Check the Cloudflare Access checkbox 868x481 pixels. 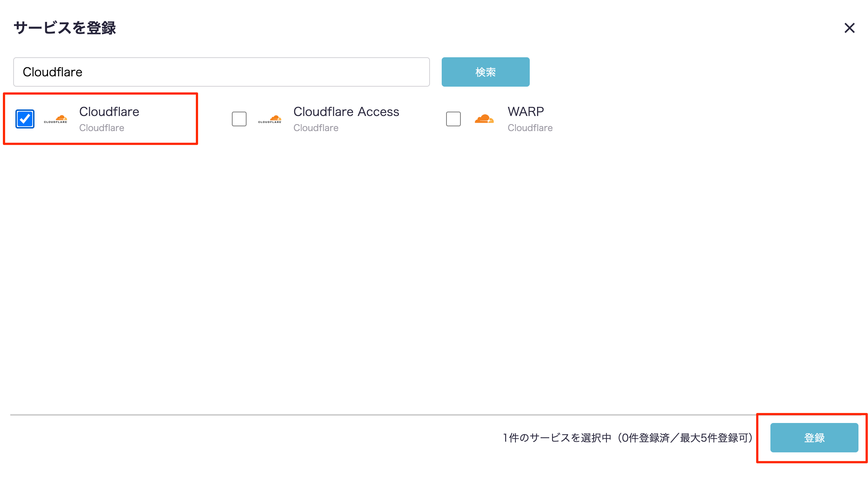point(239,119)
